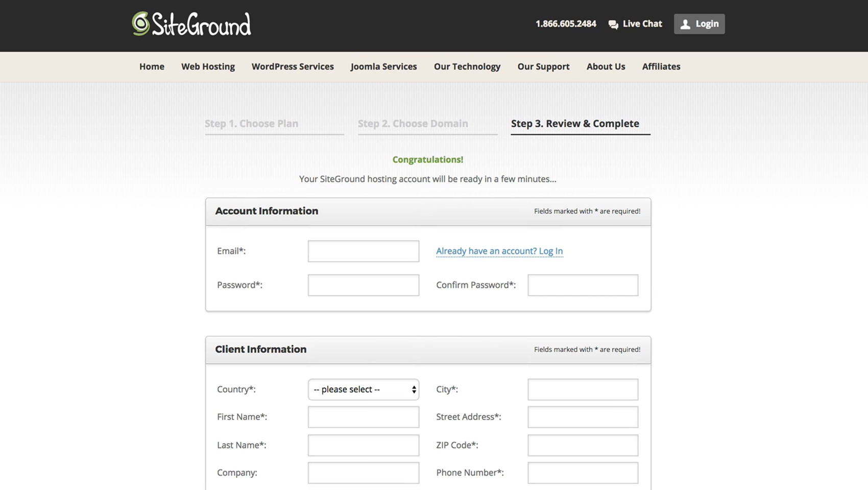Focus the Street Address input field
868x490 pixels.
pos(583,417)
